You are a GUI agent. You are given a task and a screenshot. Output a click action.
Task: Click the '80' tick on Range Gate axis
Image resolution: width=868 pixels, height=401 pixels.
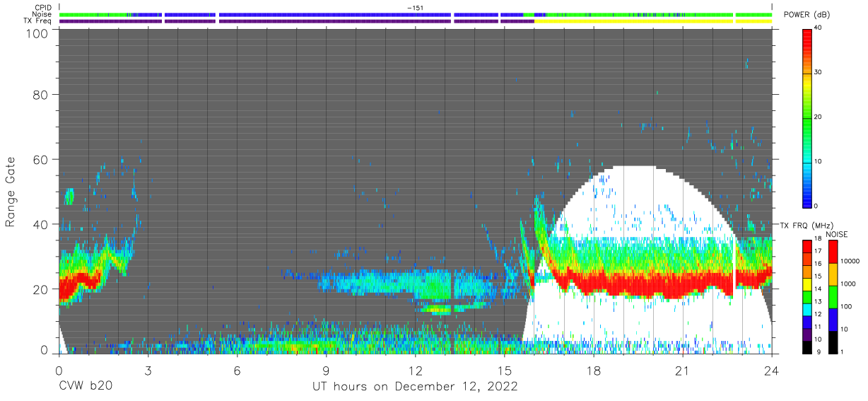click(x=40, y=95)
